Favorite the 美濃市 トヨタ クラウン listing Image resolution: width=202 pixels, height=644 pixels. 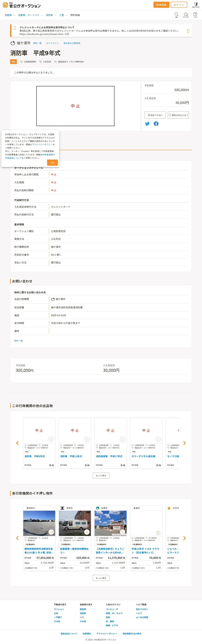[158, 532]
